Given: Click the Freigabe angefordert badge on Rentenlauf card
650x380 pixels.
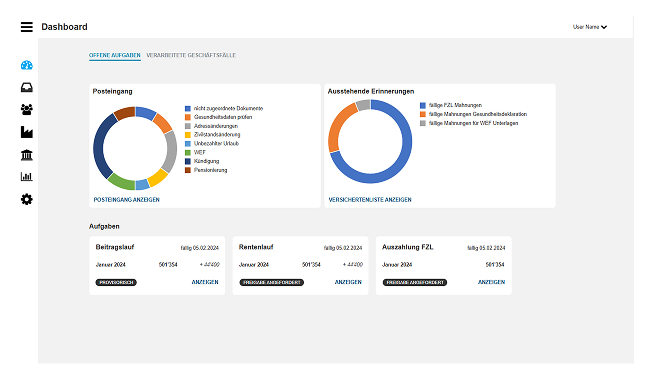Looking at the screenshot, I should (272, 283).
